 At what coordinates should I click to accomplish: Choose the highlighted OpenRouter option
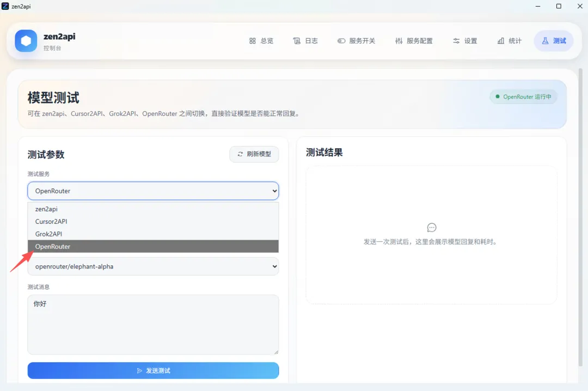pos(153,247)
